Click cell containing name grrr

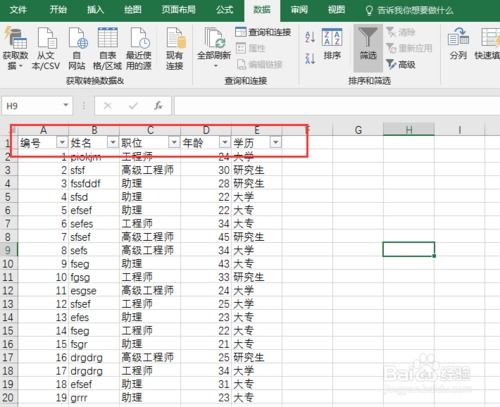pos(94,398)
